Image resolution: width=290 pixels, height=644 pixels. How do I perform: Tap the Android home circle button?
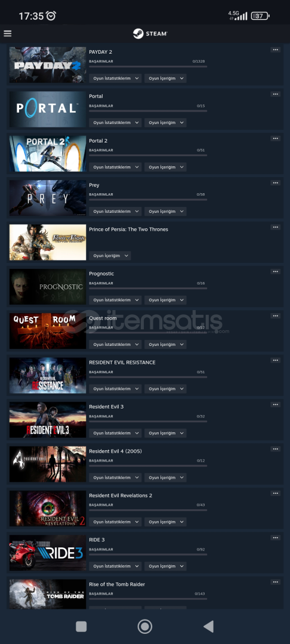pos(144,626)
